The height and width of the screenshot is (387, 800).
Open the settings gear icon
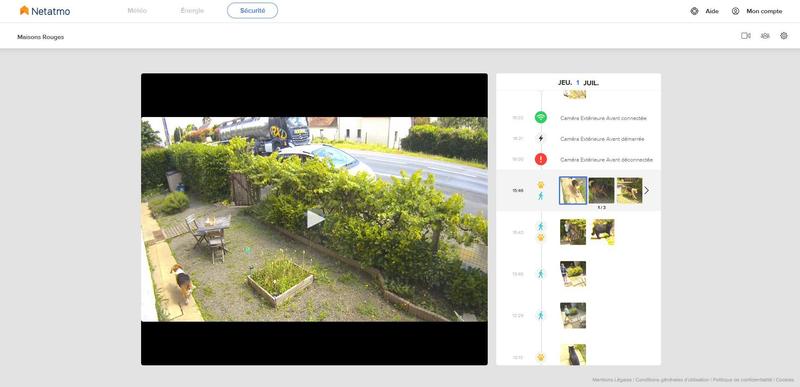pos(784,36)
